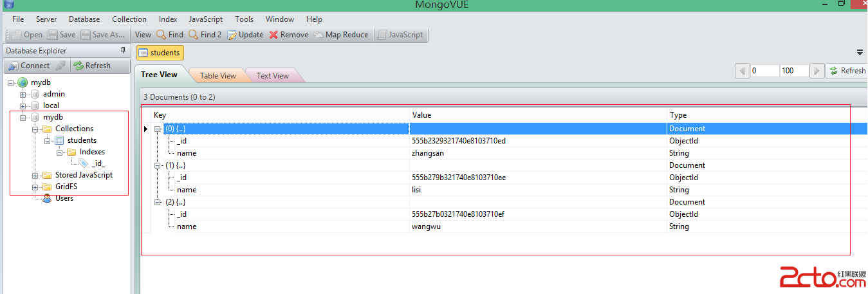Screen dimensions: 868x294
Task: Switch to Tree View tab
Action: [159, 75]
